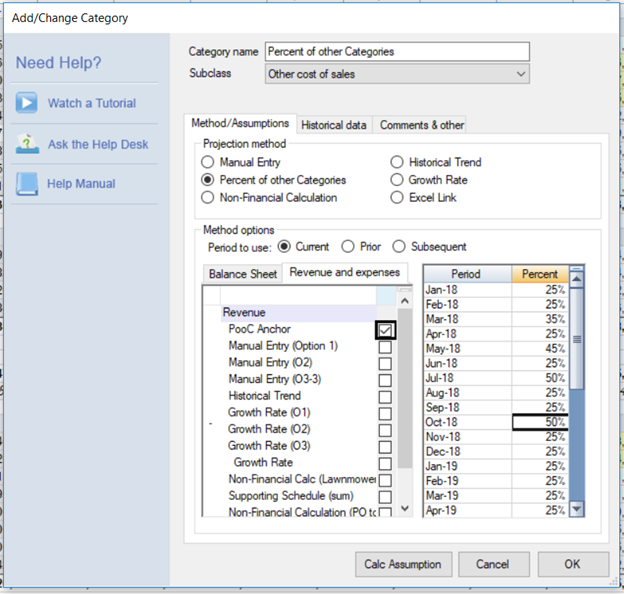
Task: Click the Feb-18 period cell
Action: point(468,304)
